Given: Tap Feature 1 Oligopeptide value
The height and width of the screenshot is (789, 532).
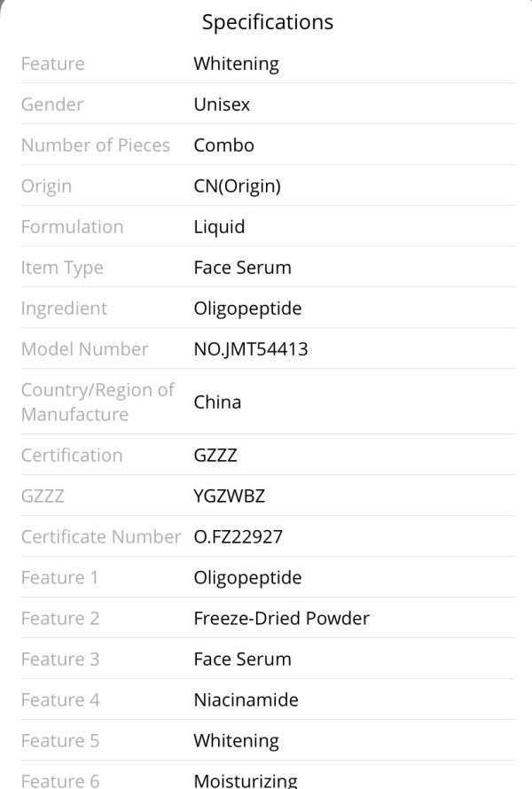Looking at the screenshot, I should click(247, 578).
